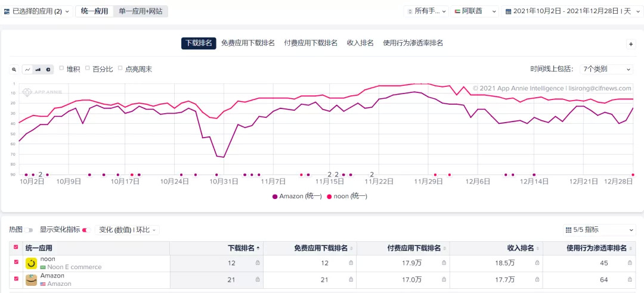This screenshot has height=293, width=644.
Task: Click the zoom magnifier icon above chart
Action: pos(14,70)
